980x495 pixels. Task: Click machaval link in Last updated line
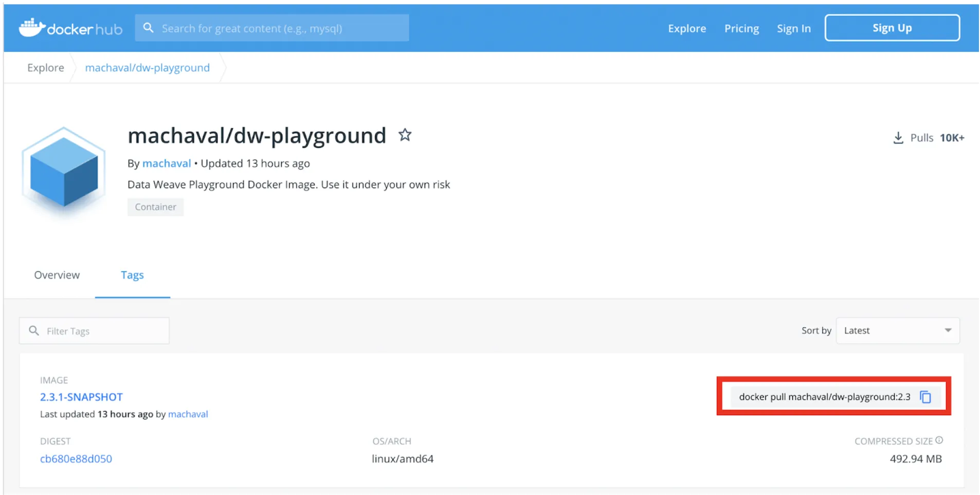pyautogui.click(x=188, y=414)
